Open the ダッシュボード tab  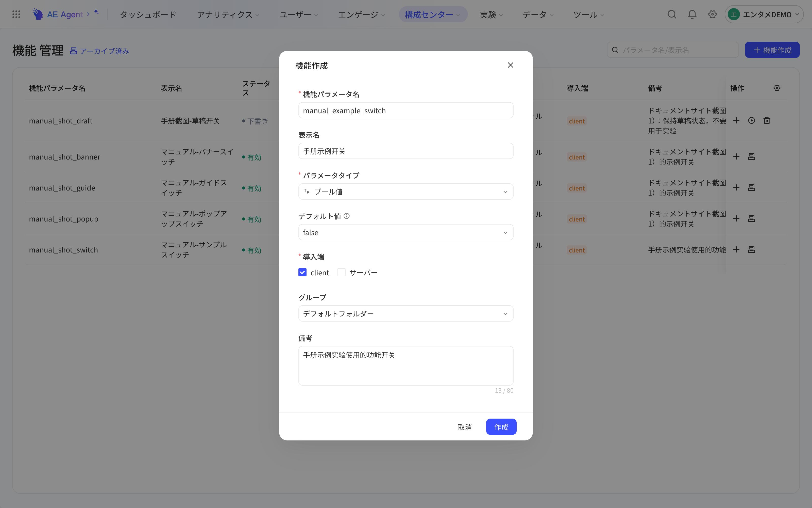click(148, 14)
